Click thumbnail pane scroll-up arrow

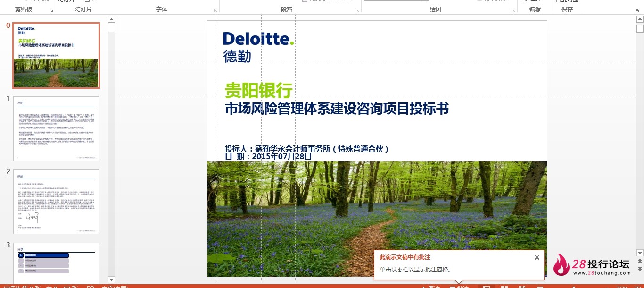point(112,19)
